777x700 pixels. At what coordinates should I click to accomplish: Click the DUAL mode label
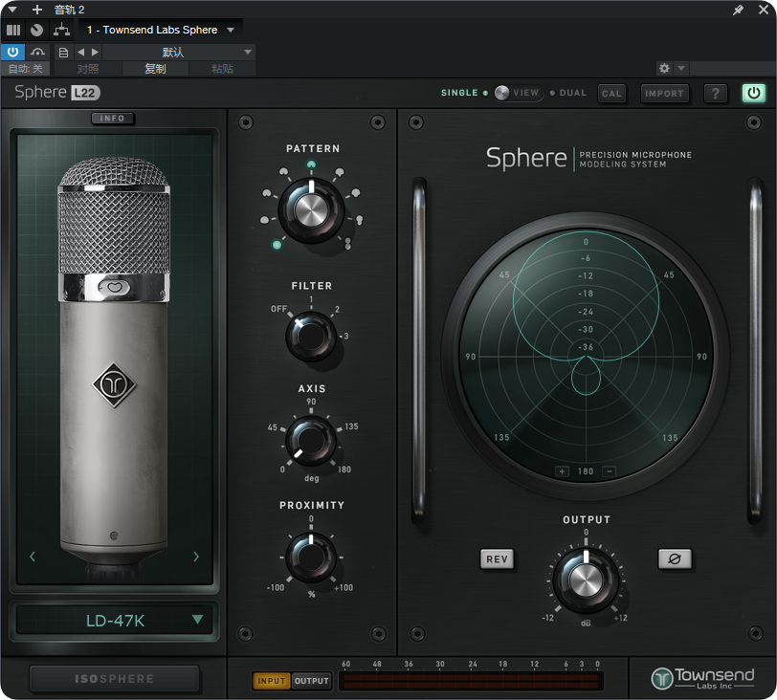pos(573,93)
